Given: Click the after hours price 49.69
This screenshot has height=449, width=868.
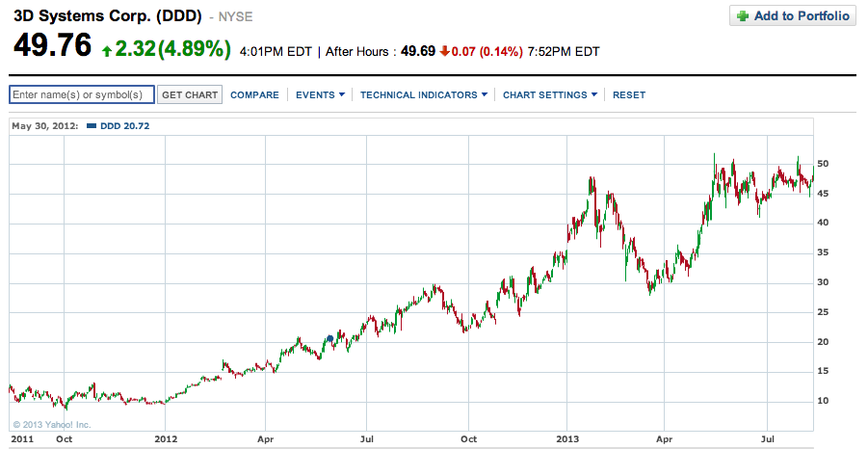Looking at the screenshot, I should click(x=418, y=50).
